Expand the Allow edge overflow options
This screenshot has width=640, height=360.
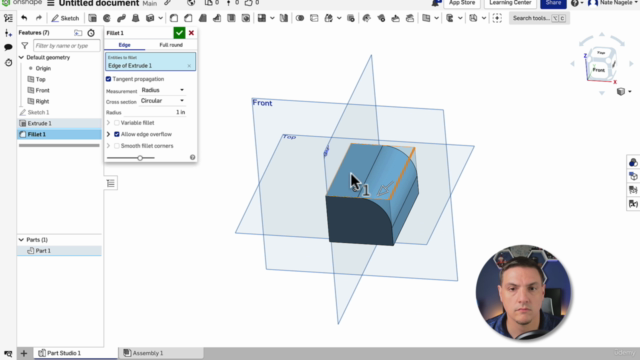click(x=109, y=134)
